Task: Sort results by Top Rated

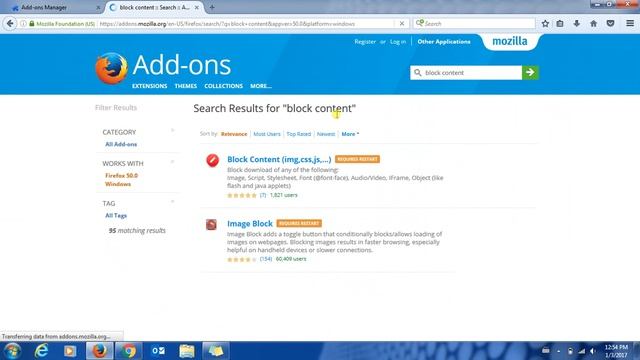Action: click(298, 134)
